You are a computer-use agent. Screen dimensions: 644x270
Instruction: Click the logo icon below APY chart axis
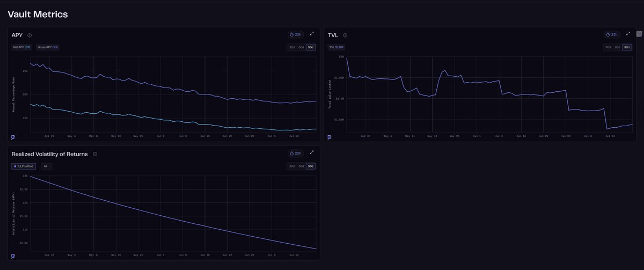[x=13, y=137]
